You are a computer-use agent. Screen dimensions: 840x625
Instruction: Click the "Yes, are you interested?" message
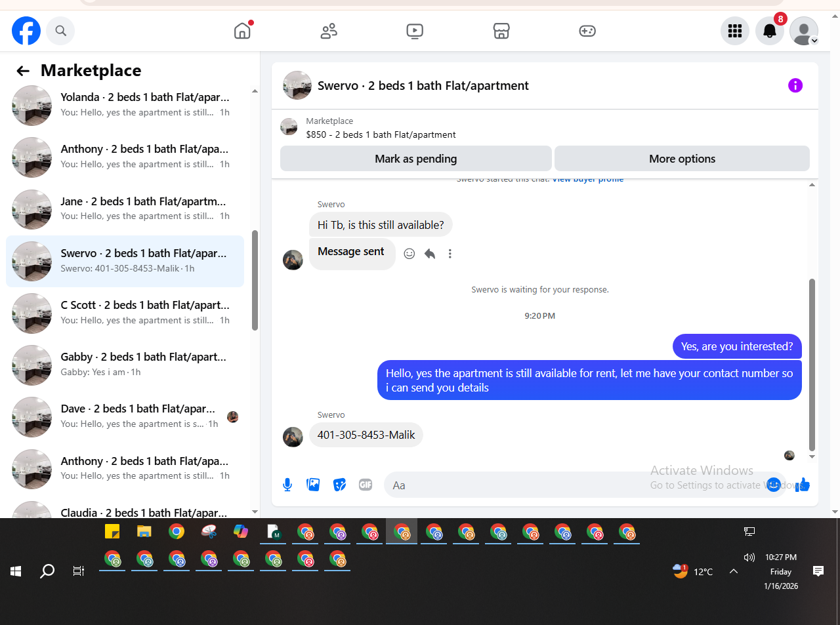pos(737,346)
